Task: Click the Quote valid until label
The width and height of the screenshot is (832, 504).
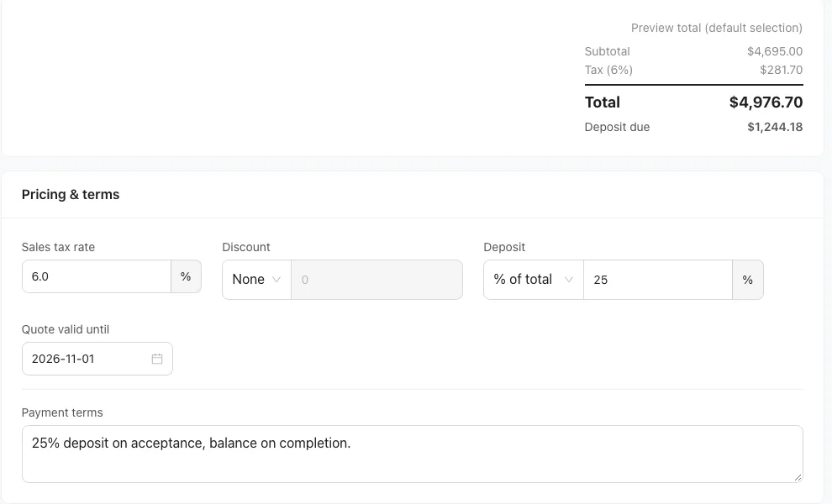Action: (x=66, y=329)
